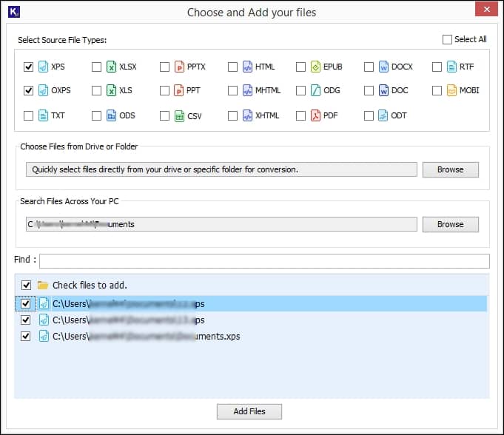Uncheck the XPS checkbox
This screenshot has width=504, height=435.
28,67
